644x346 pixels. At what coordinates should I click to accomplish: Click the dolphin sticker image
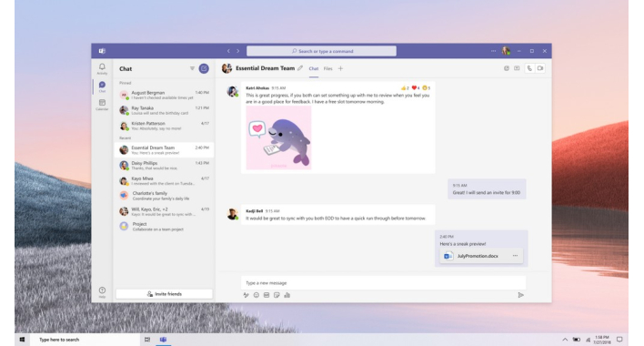click(x=278, y=137)
